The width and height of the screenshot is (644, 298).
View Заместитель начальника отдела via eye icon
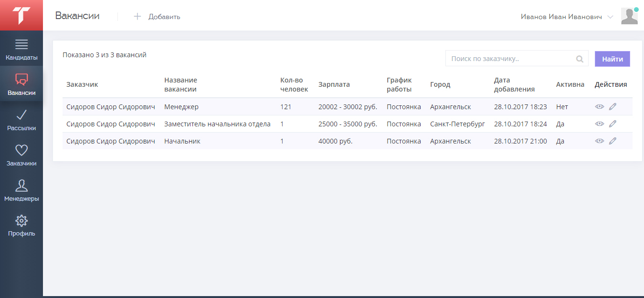[x=600, y=124]
